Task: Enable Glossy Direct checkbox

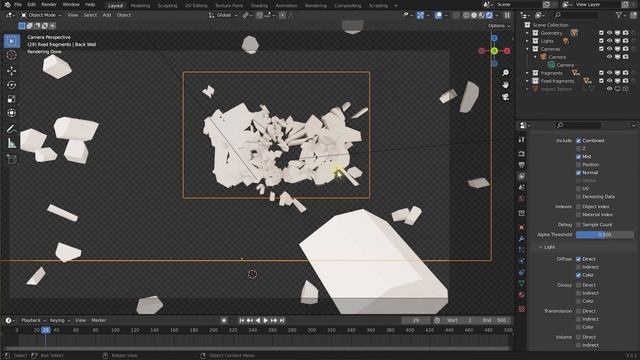Action: point(578,285)
